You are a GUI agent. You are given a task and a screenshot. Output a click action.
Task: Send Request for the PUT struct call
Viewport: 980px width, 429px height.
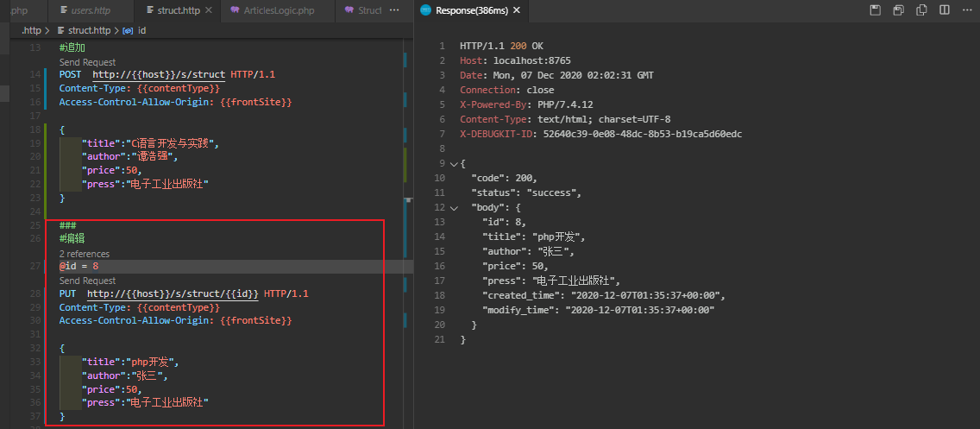click(x=87, y=281)
